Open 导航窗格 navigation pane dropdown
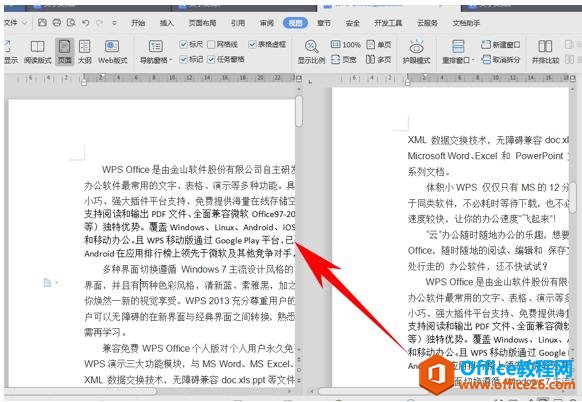The height and width of the screenshot is (402, 582). click(x=156, y=52)
